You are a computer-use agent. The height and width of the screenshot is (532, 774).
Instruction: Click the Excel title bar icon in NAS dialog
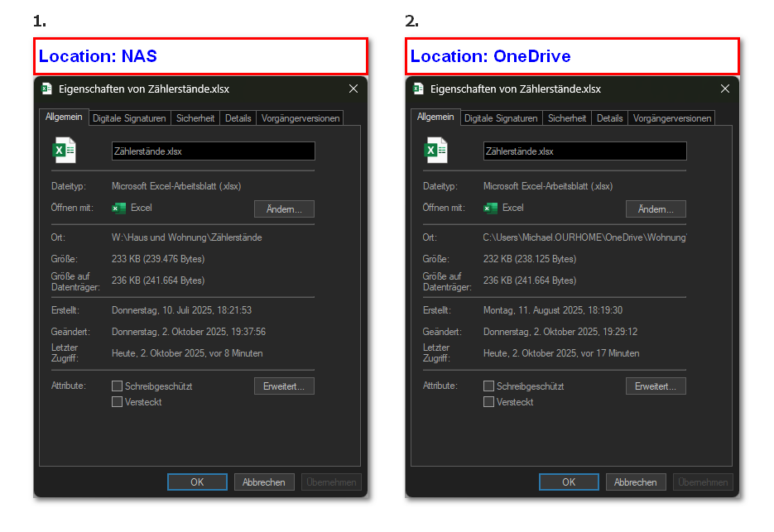(46, 89)
